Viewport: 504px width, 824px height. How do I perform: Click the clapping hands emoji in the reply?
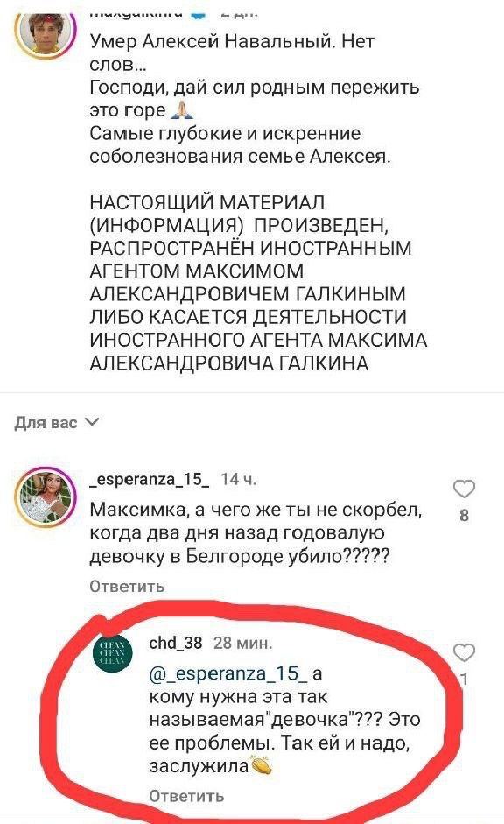coord(262,764)
